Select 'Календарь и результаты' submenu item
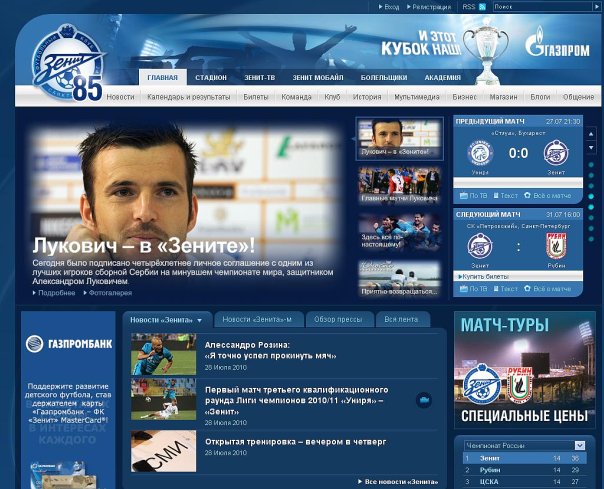This screenshot has height=489, width=604. 188,97
